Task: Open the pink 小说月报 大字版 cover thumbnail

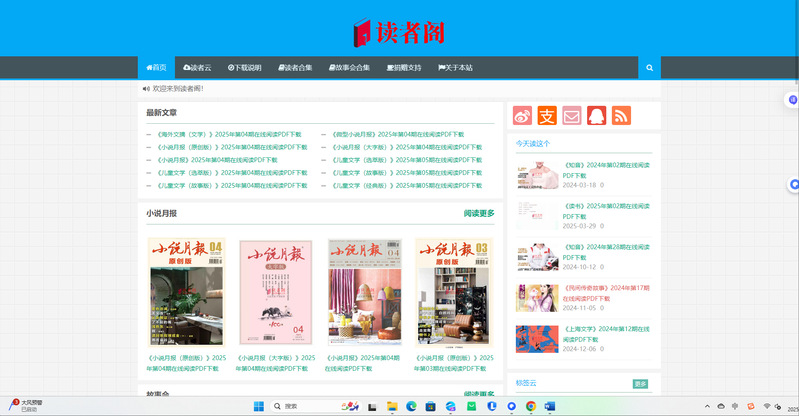Action: coord(276,292)
